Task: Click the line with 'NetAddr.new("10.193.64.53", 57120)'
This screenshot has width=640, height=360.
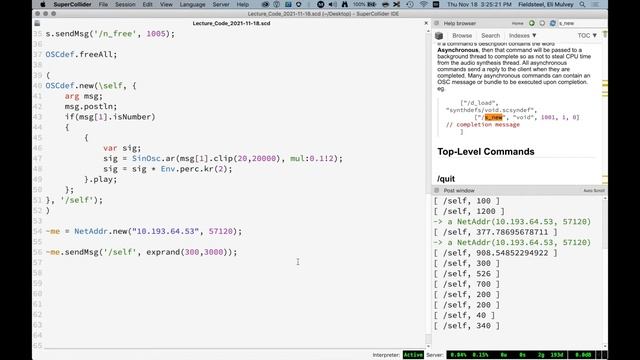Action: click(144, 231)
